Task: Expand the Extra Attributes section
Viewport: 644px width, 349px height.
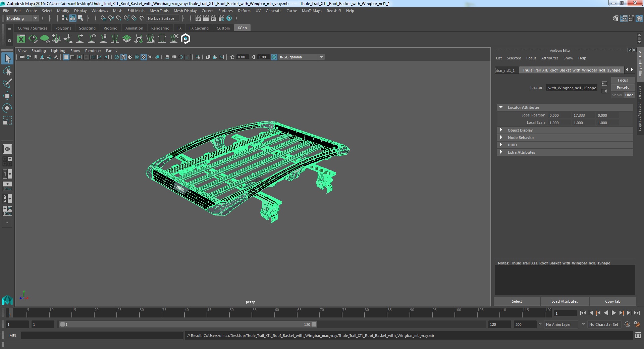Action: 501,152
